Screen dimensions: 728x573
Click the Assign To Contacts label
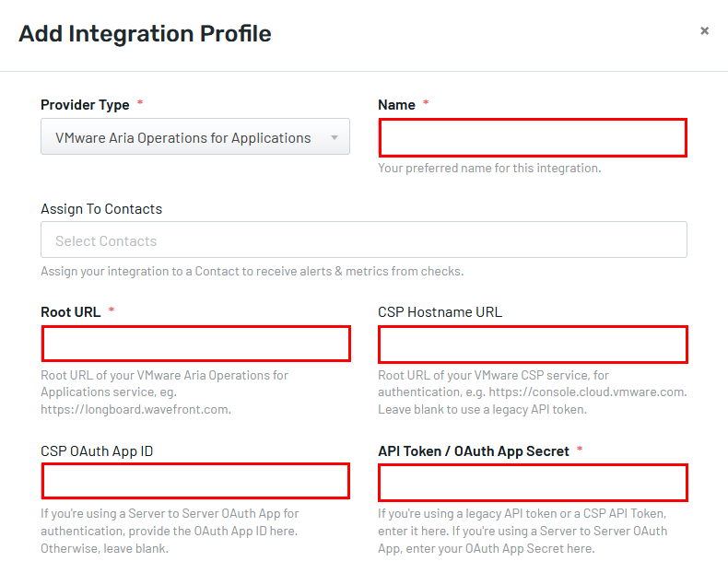click(x=101, y=209)
